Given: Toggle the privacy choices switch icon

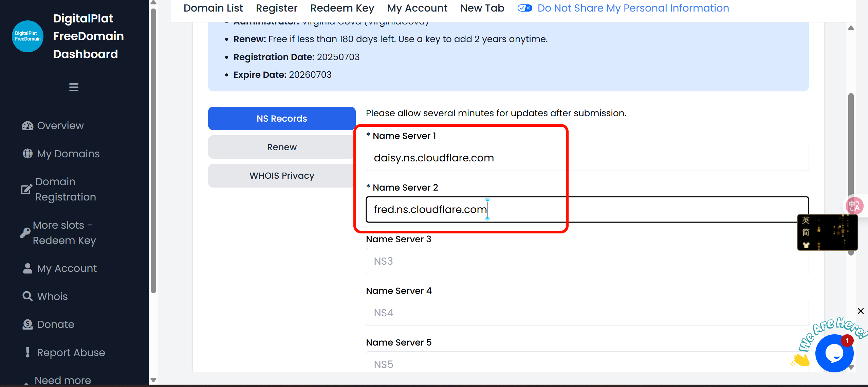Looking at the screenshot, I should (524, 8).
